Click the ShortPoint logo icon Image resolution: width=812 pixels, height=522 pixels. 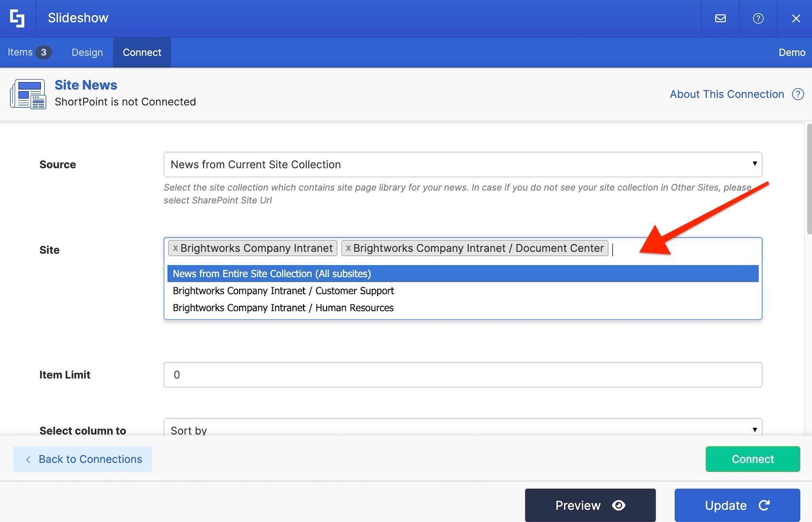pos(17,18)
